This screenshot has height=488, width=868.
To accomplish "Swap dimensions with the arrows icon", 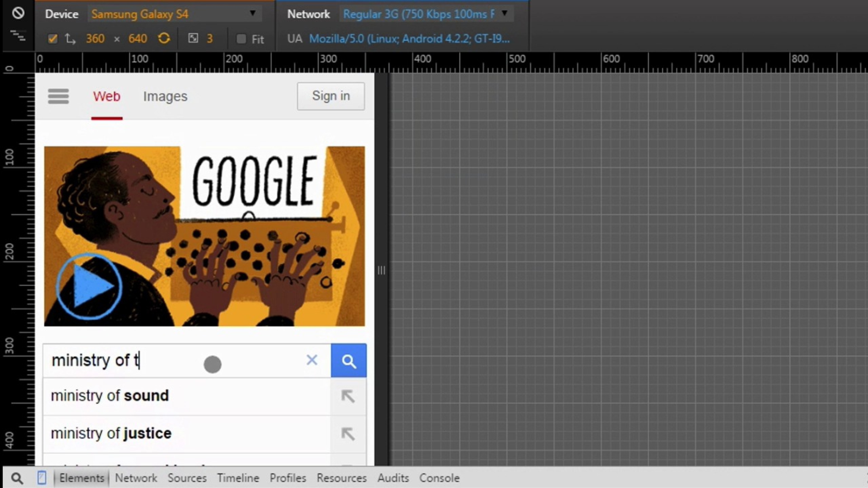I will [x=70, y=39].
